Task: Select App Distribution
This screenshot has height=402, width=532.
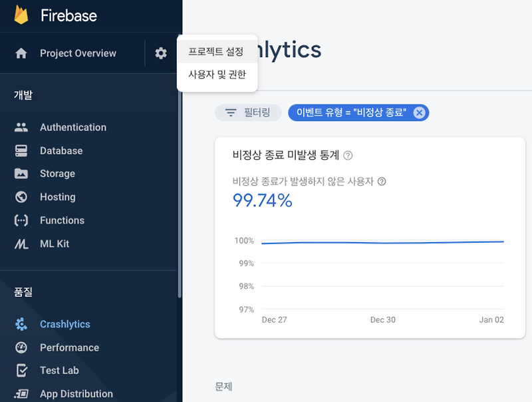Action: [x=76, y=393]
